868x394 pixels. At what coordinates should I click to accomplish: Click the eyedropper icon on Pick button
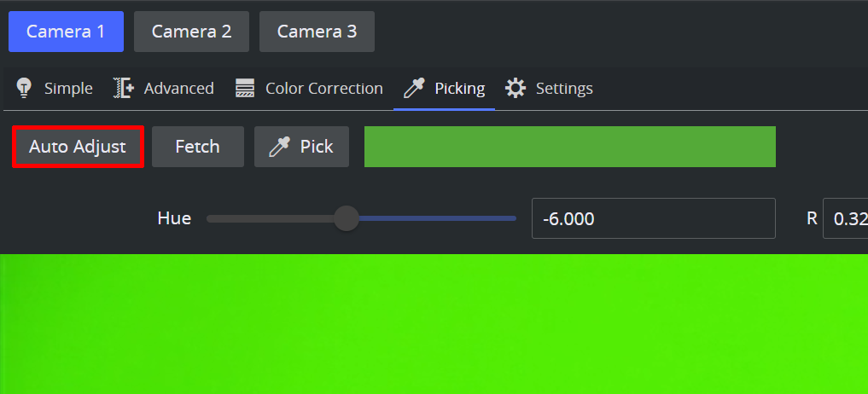tap(279, 147)
